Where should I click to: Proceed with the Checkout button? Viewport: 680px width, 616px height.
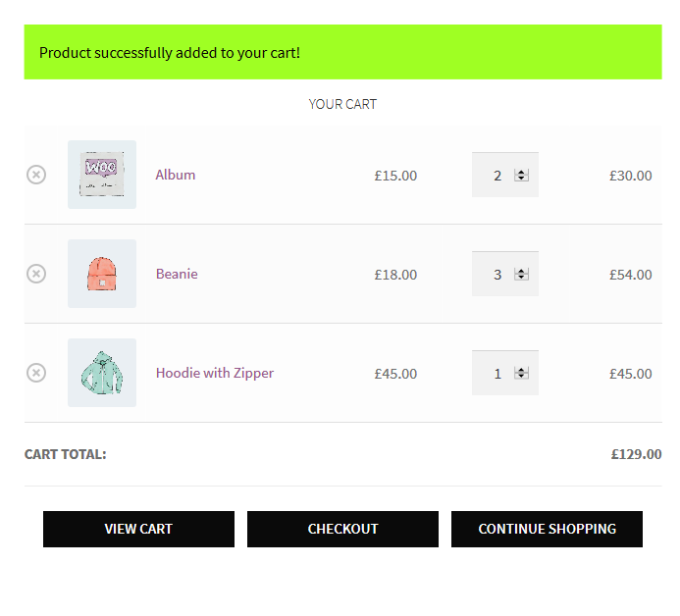(342, 529)
